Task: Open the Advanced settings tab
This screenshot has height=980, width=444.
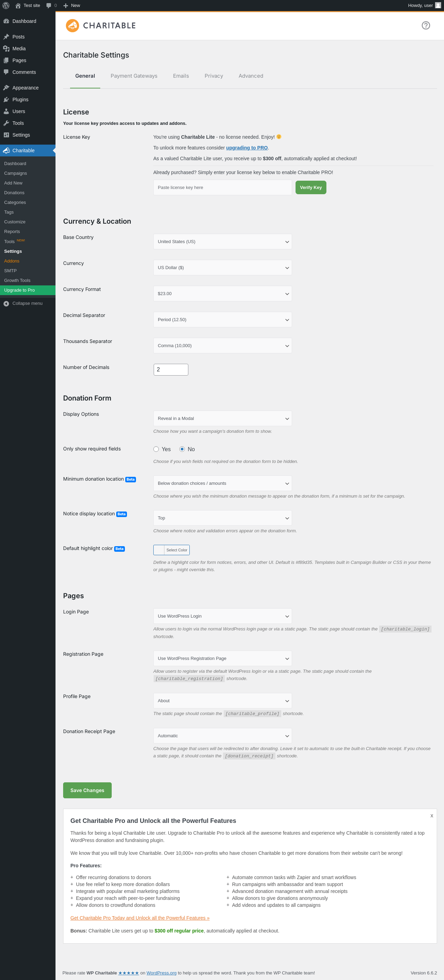Action: click(x=251, y=76)
